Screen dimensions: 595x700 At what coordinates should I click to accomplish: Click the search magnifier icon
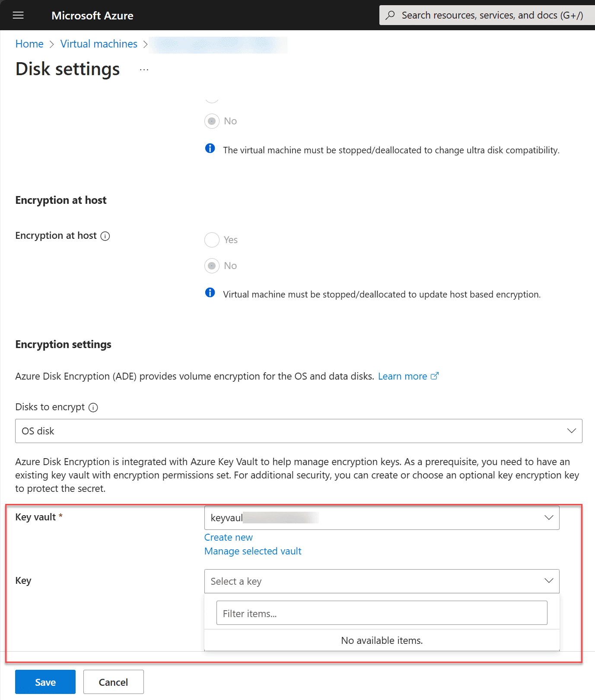tap(390, 15)
